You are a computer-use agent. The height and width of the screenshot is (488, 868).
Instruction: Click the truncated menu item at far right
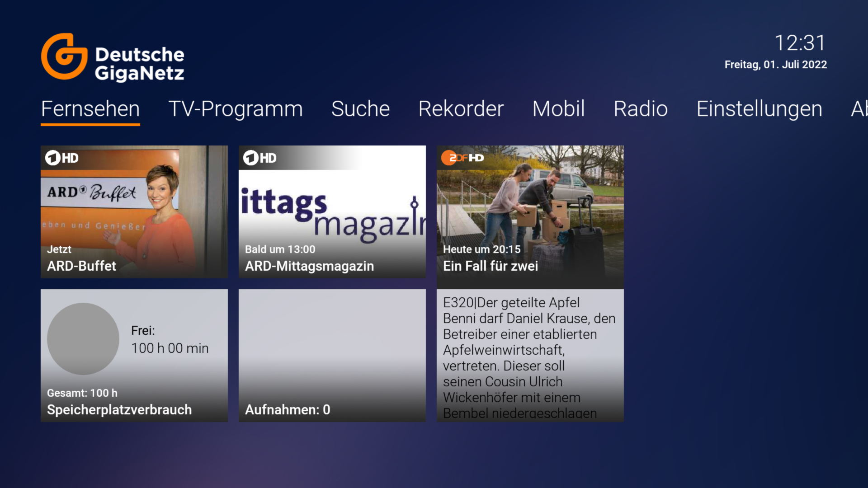(859, 108)
